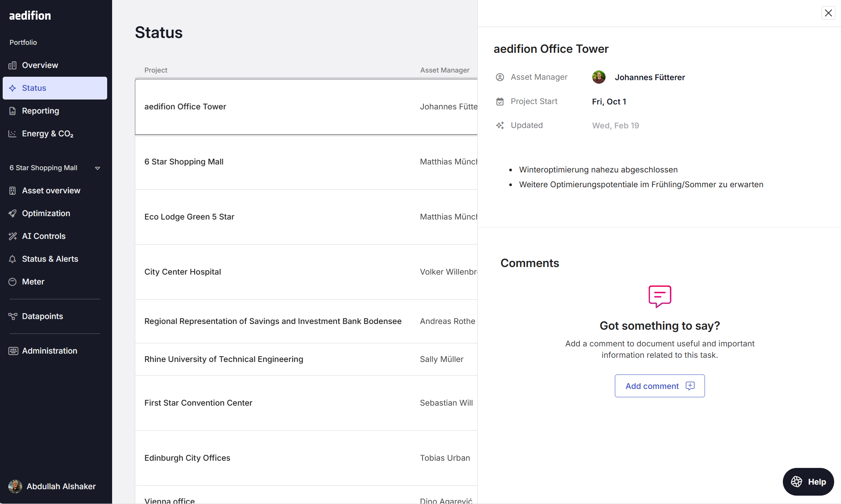Close the aedifion Office Tower panel
841x504 pixels.
828,13
